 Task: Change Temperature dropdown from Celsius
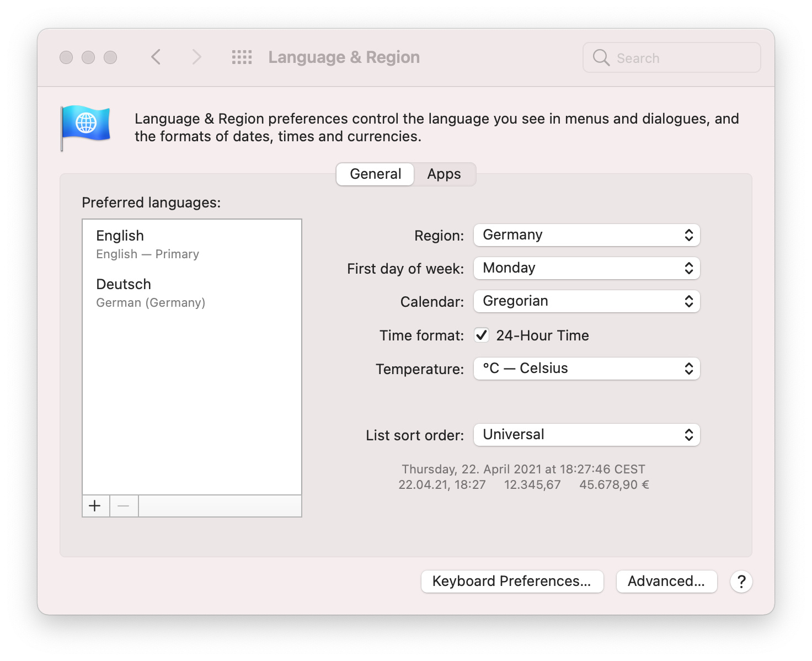click(586, 369)
